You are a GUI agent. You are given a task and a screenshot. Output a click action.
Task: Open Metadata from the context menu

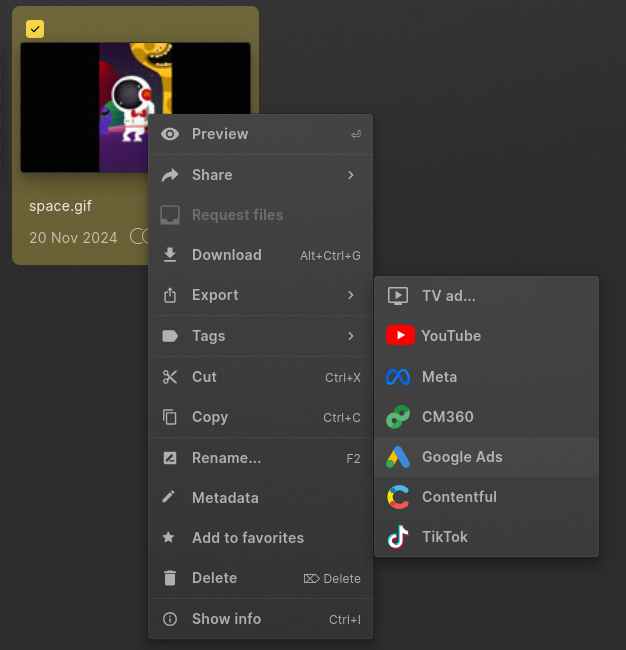260,498
